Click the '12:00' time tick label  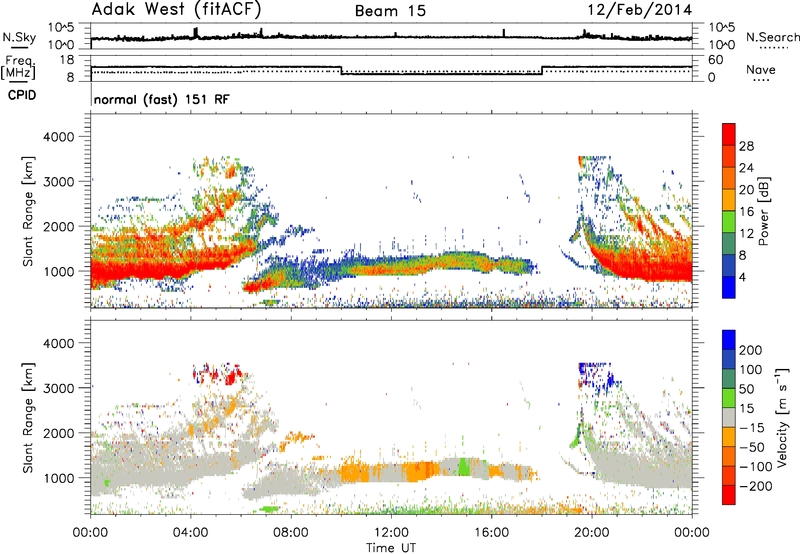coord(391,533)
